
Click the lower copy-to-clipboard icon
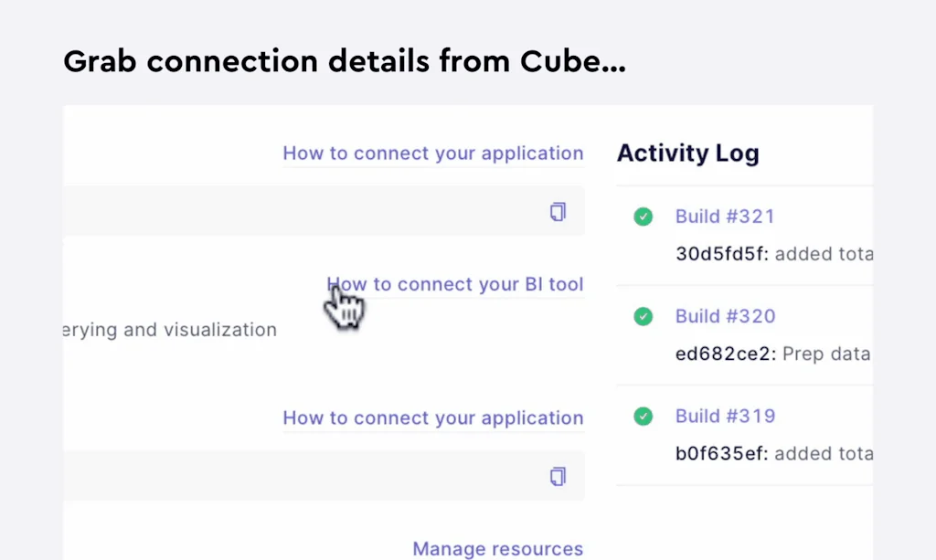point(558,476)
